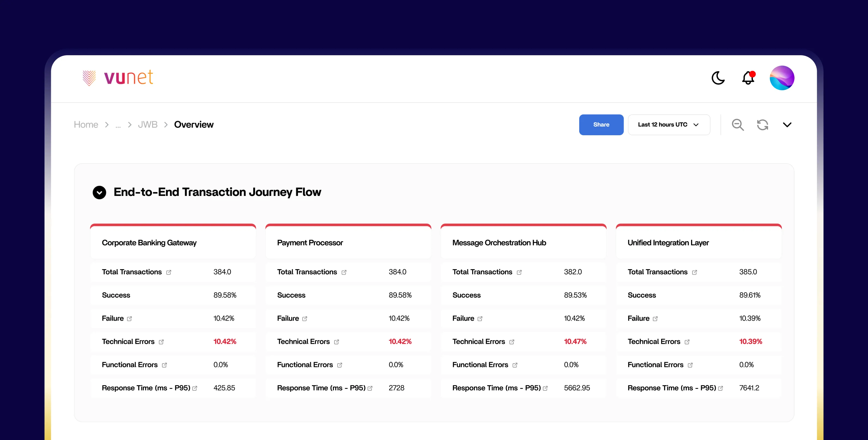Open Message Orchestration Hub Failure external link icon
The image size is (868, 440).
[480, 319]
